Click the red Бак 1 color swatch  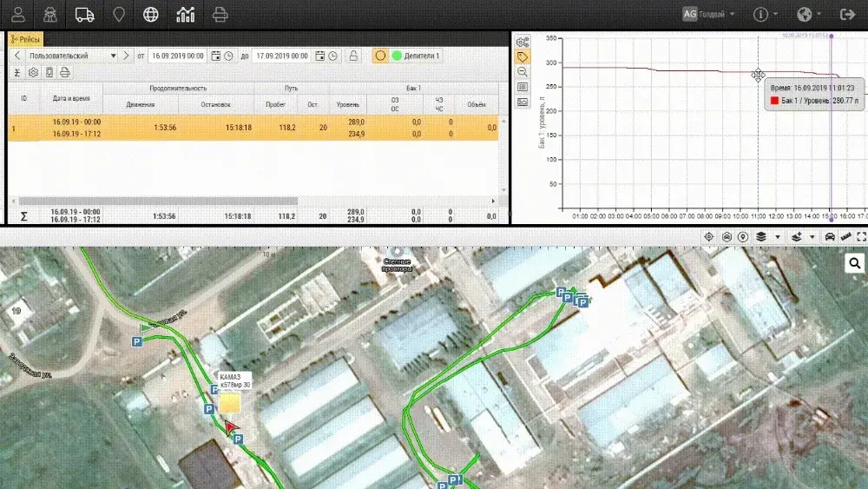click(x=774, y=101)
